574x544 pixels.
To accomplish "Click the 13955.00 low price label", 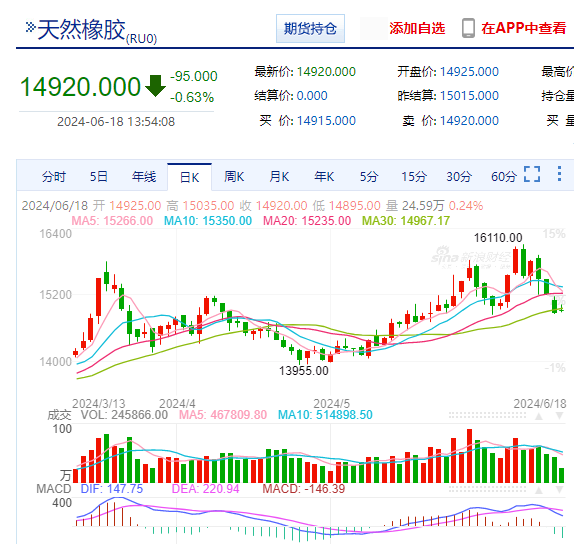I will coord(304,371).
